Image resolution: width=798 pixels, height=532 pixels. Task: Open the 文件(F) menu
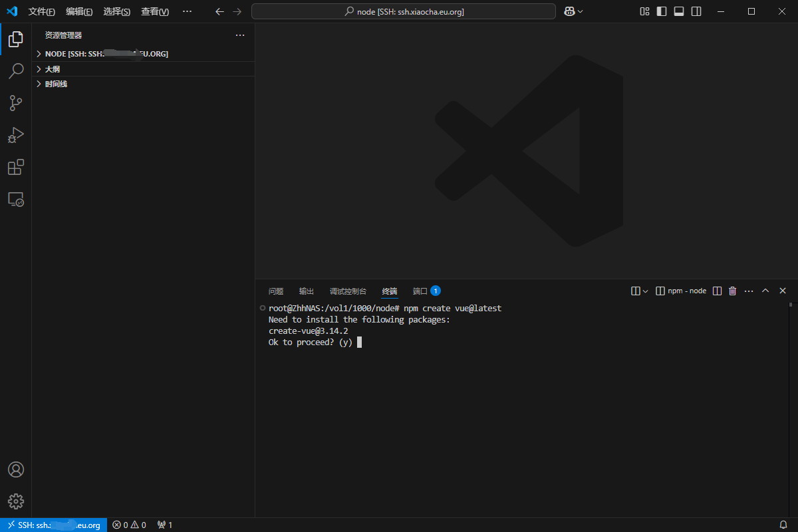42,11
